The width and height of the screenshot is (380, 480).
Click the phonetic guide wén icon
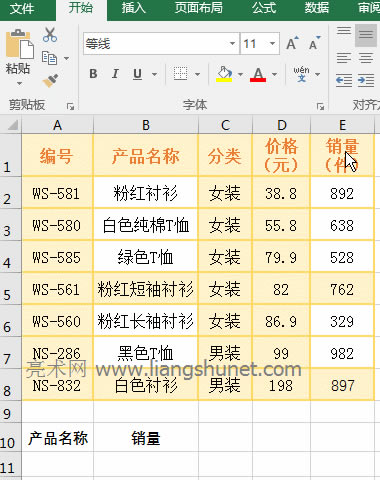pyautogui.click(x=301, y=74)
